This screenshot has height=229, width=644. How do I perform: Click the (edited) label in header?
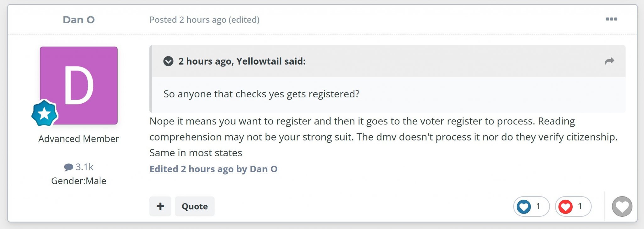(244, 20)
